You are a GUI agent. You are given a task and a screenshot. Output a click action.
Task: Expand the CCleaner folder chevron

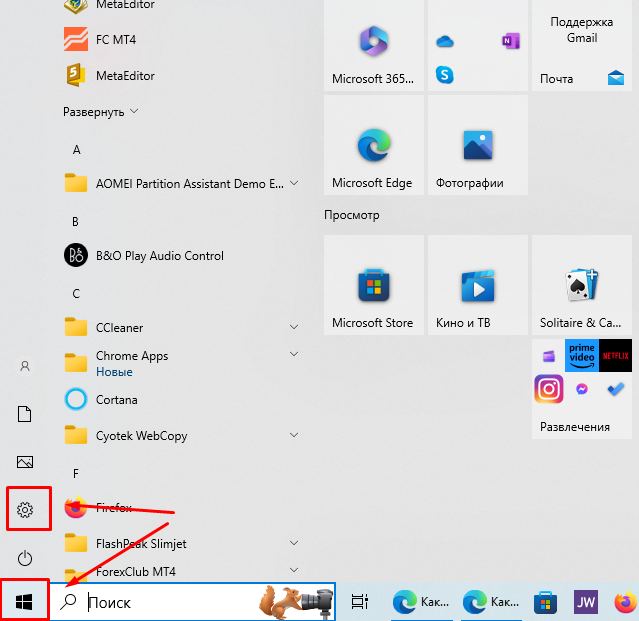(294, 327)
